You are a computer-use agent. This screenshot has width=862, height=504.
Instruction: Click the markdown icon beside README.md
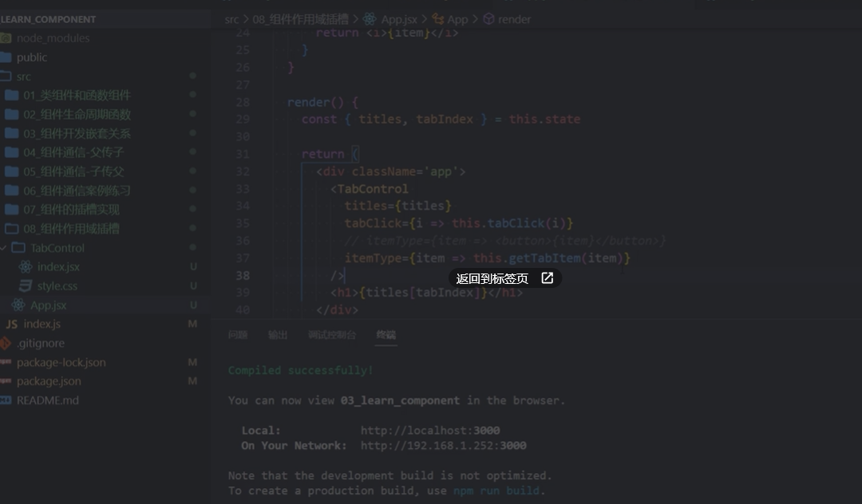[6, 400]
